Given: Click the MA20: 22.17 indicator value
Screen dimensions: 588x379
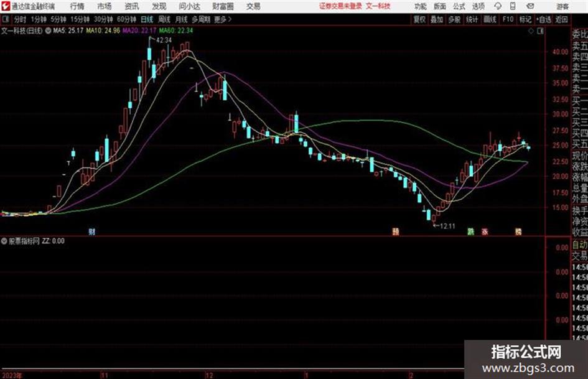Looking at the screenshot, I should coord(139,30).
